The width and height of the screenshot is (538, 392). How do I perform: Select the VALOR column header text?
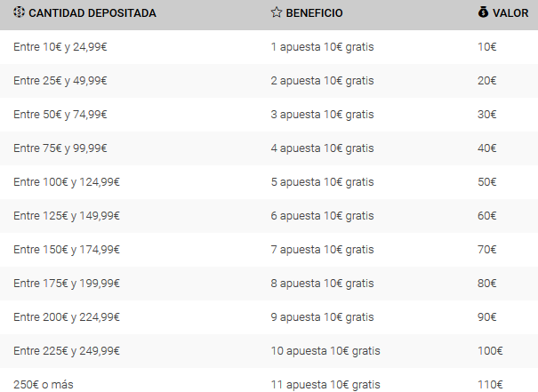(x=510, y=13)
